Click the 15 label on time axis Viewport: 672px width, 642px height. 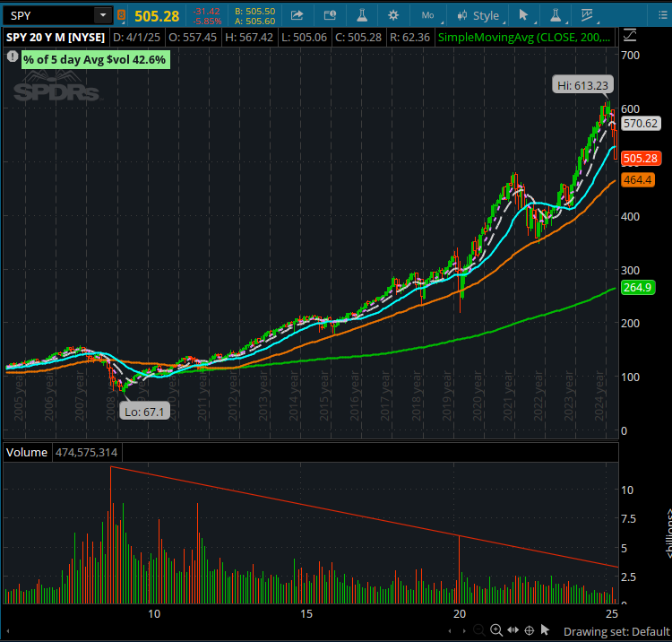click(306, 613)
